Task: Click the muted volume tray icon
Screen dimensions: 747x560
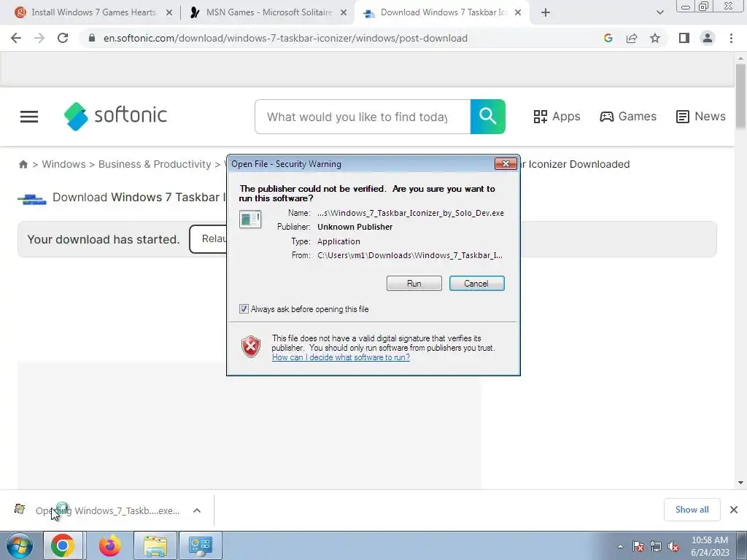Action: pyautogui.click(x=673, y=547)
